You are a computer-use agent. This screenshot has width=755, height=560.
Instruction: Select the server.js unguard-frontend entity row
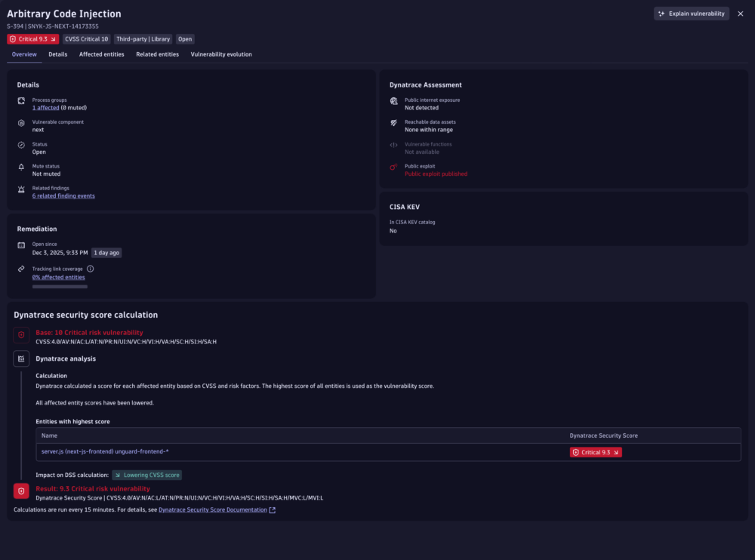pyautogui.click(x=105, y=451)
